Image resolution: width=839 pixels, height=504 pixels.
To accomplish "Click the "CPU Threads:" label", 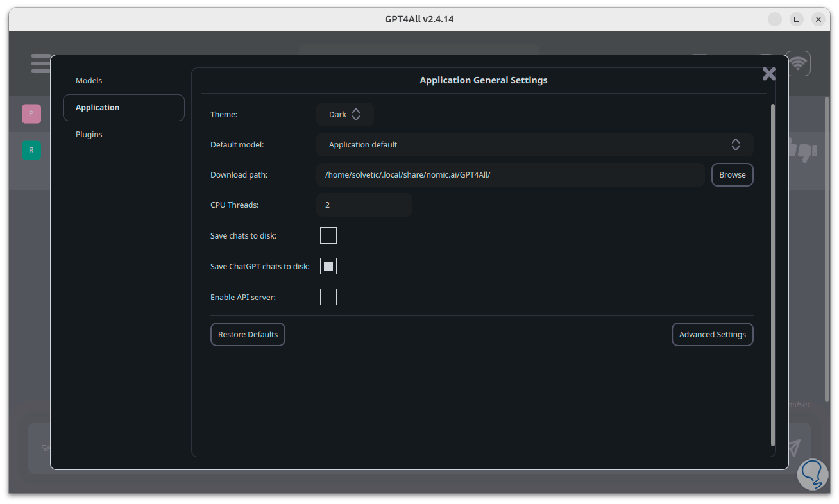I will (235, 205).
